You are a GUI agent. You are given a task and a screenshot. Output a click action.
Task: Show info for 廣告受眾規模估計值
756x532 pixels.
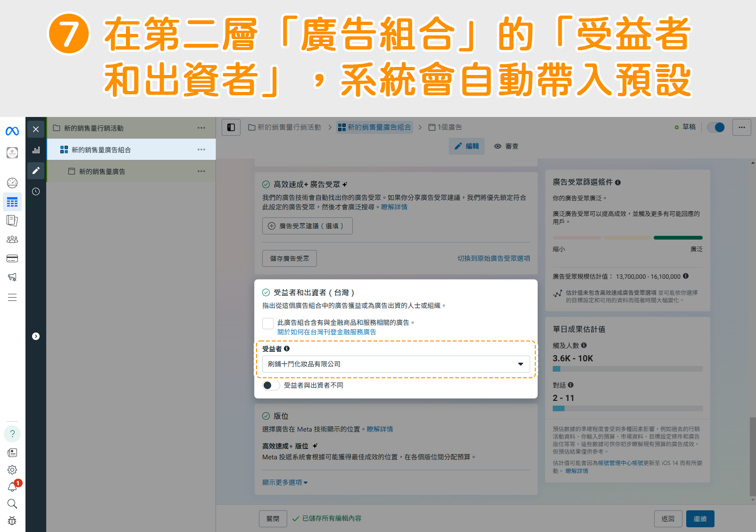[686, 276]
